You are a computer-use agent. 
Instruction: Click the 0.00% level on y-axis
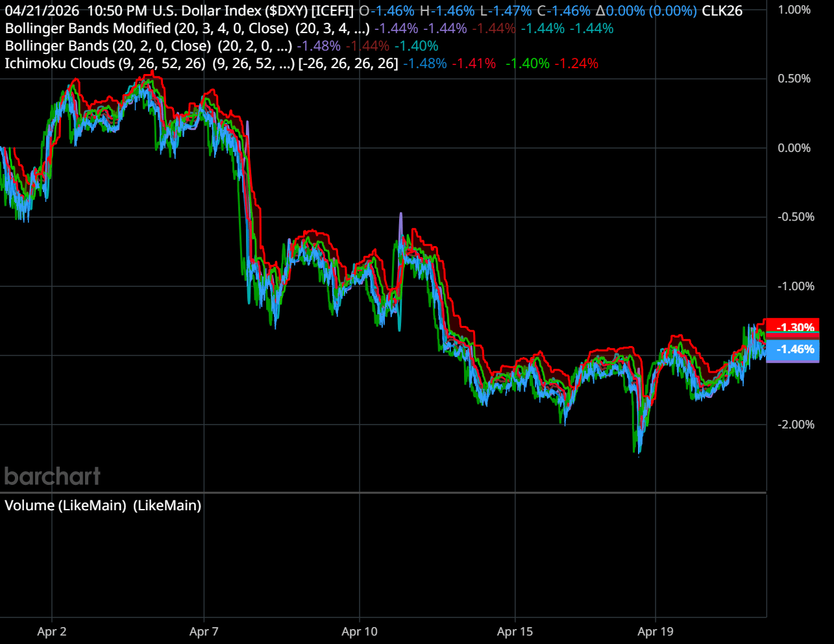794,148
